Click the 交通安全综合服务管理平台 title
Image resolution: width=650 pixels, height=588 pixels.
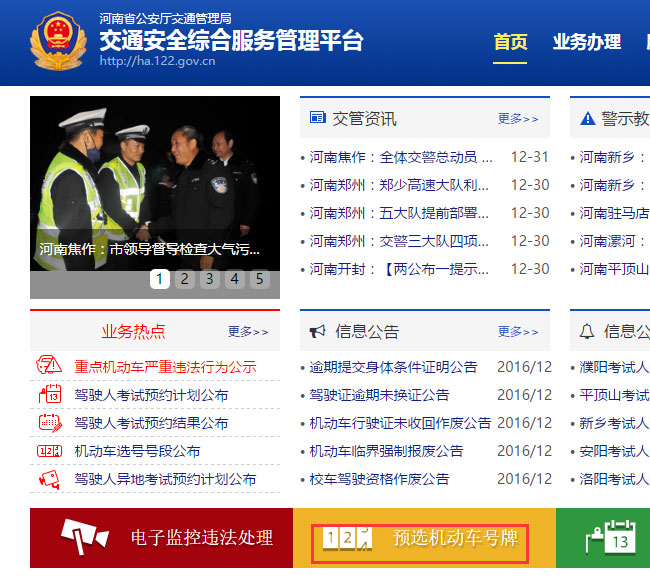[232, 40]
